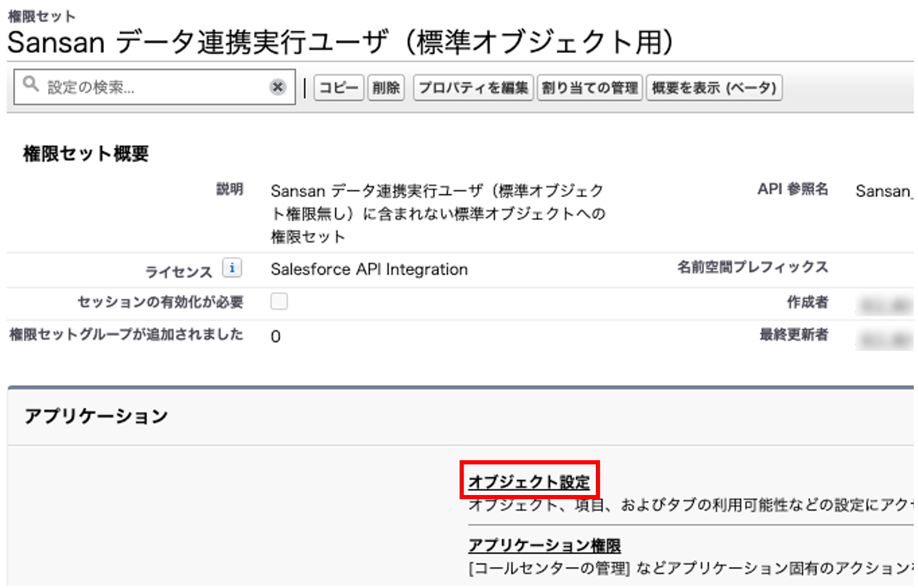Open プロパティを編集
This screenshot has height=588, width=918.
point(473,88)
